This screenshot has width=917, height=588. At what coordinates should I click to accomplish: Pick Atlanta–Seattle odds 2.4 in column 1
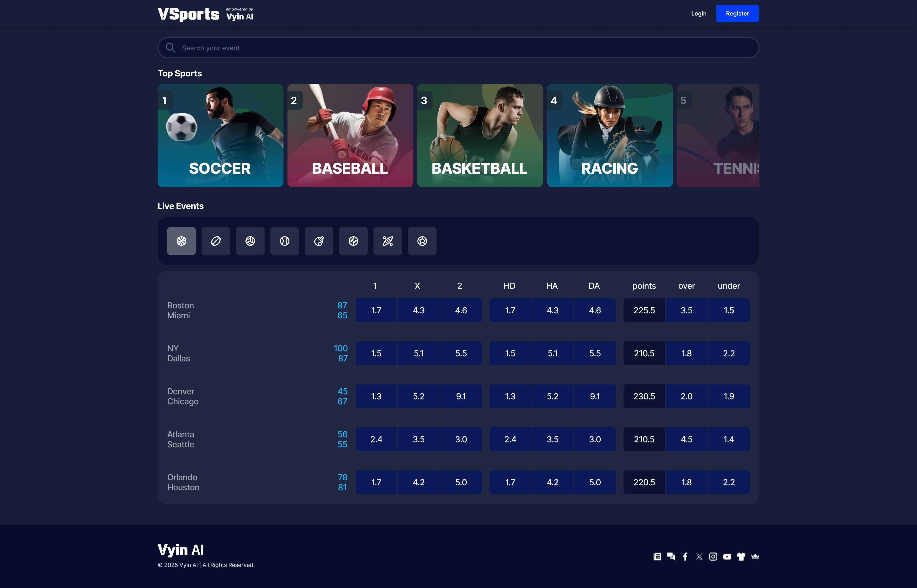(x=376, y=439)
